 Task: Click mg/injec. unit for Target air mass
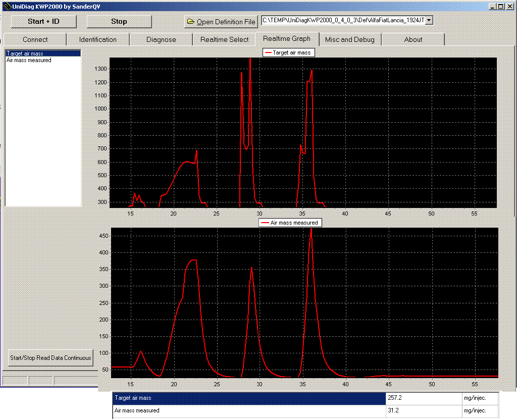point(480,398)
